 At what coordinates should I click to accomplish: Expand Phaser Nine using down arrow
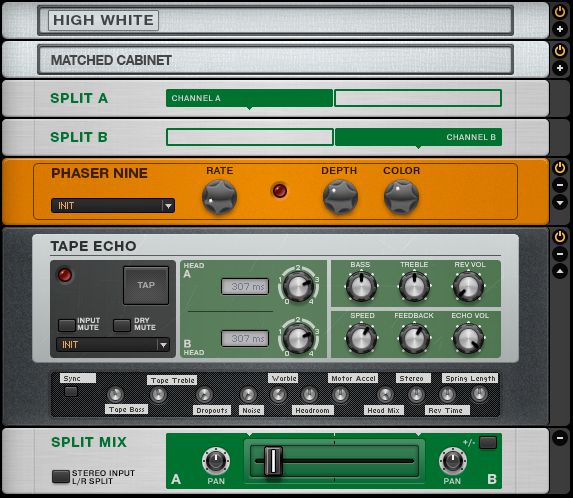(x=559, y=202)
